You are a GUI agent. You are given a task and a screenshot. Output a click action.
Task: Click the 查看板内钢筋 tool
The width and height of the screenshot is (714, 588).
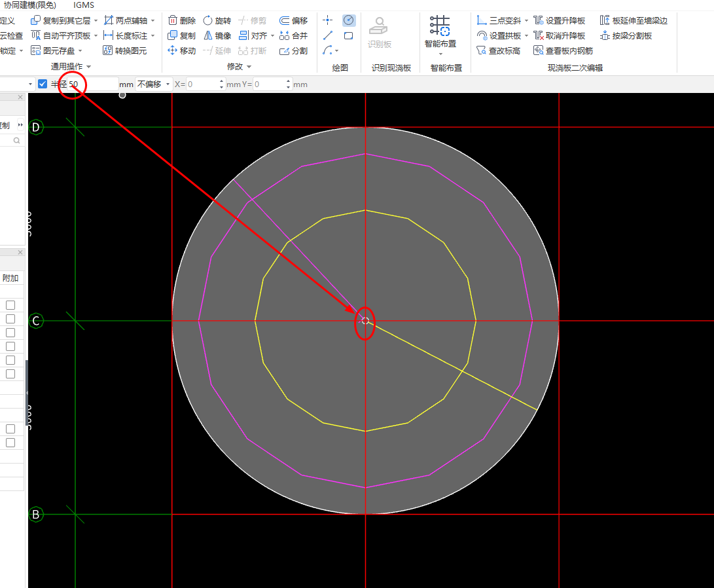pyautogui.click(x=563, y=50)
